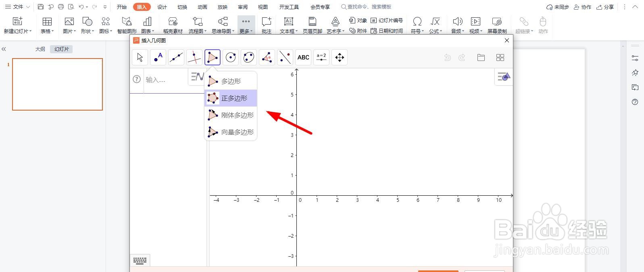Image resolution: width=644 pixels, height=272 pixels.
Task: Select the Circle with center tool
Action: (x=231, y=57)
